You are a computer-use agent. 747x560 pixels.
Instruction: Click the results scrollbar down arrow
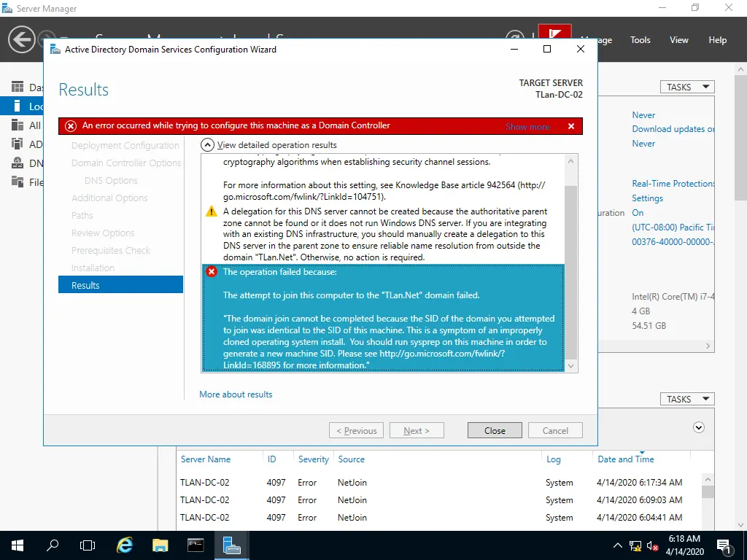pyautogui.click(x=570, y=366)
